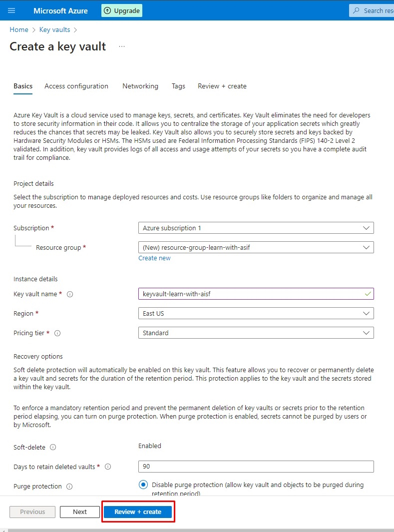Open the Subscription dropdown

click(256, 227)
